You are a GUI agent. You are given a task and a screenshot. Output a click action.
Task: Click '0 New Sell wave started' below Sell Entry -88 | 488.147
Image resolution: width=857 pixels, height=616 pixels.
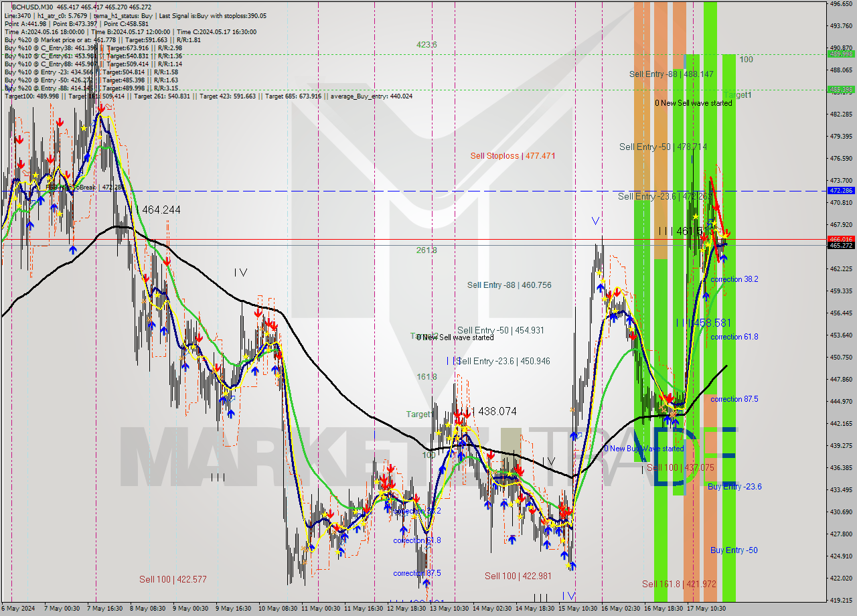pos(694,103)
